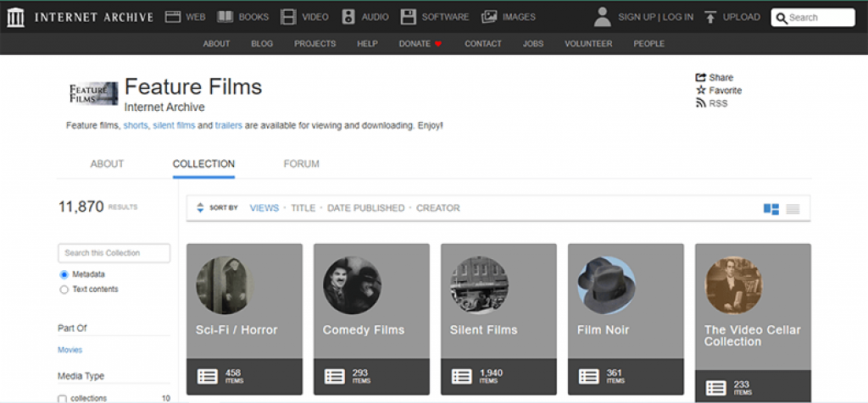Click the Internet Archive pillar logo
The image size is (868, 403).
(x=15, y=17)
